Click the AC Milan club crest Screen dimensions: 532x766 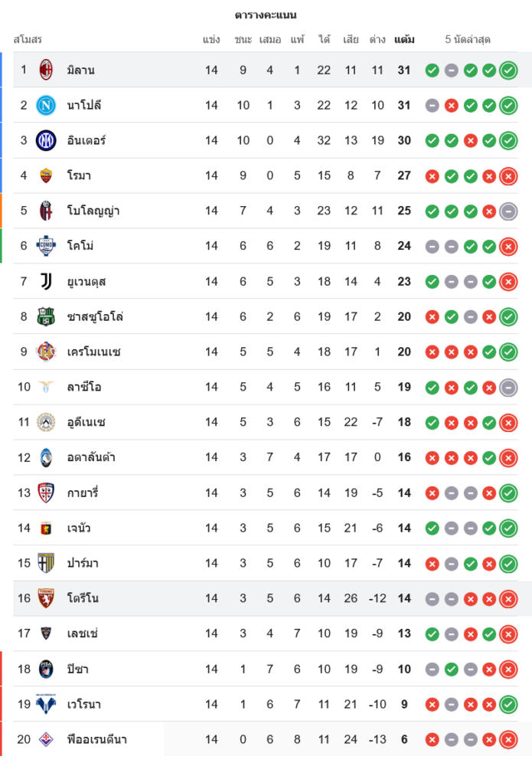46,70
